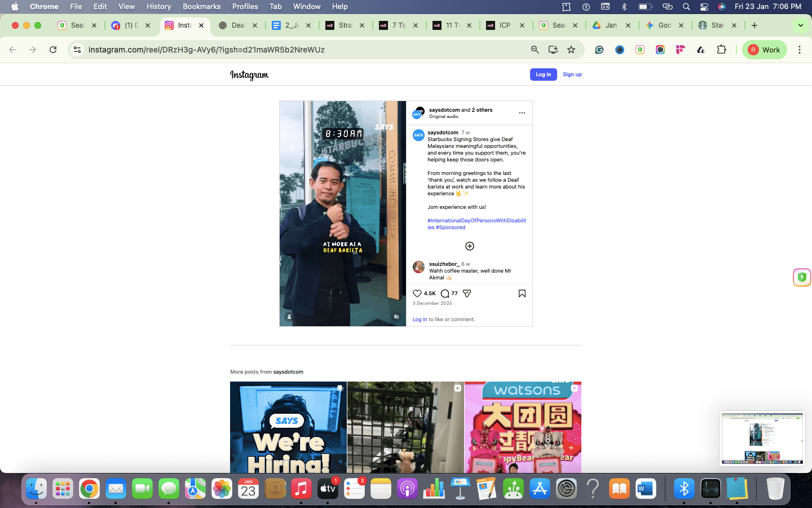Open Microsoft Word from the dock
This screenshot has width=812, height=508.
646,489
